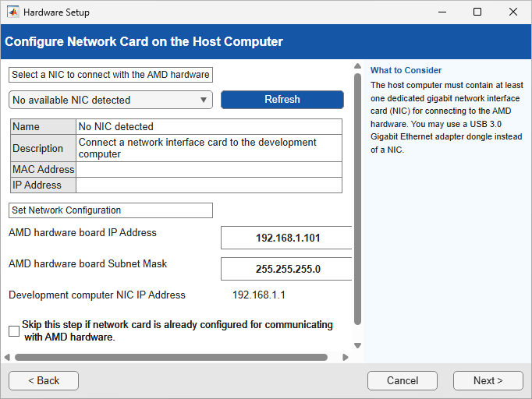Click the 'Description' row header cell
This screenshot has width=532, height=399.
(x=44, y=148)
